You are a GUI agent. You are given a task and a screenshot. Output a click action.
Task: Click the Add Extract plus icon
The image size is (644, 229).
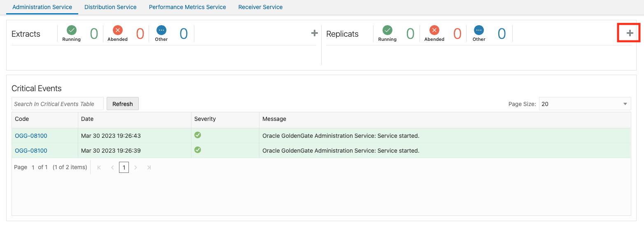coord(314,33)
